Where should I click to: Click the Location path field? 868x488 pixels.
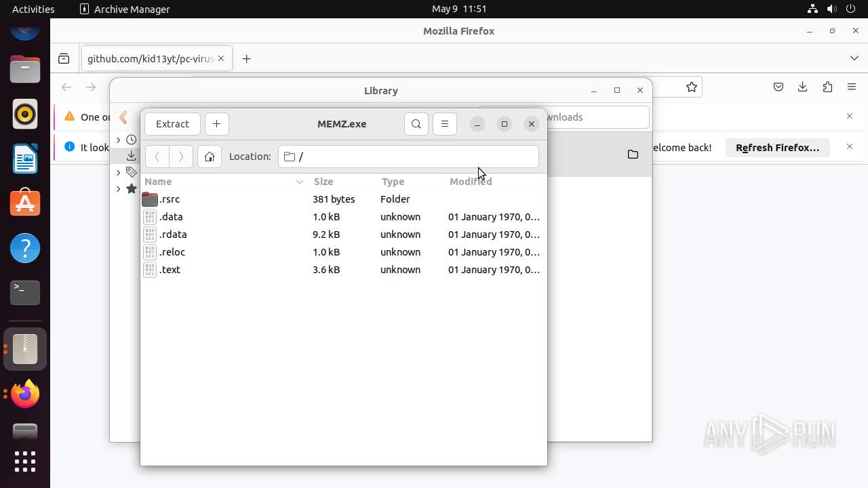(x=408, y=157)
